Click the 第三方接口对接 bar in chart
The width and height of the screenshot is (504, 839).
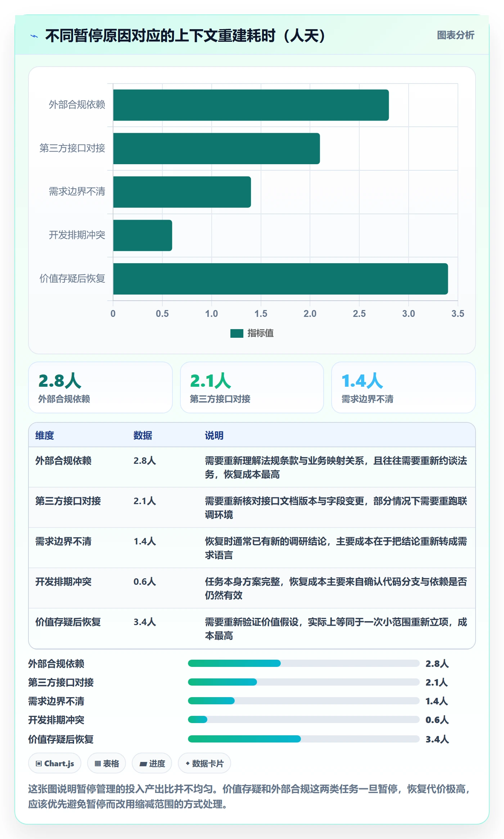[x=216, y=149]
